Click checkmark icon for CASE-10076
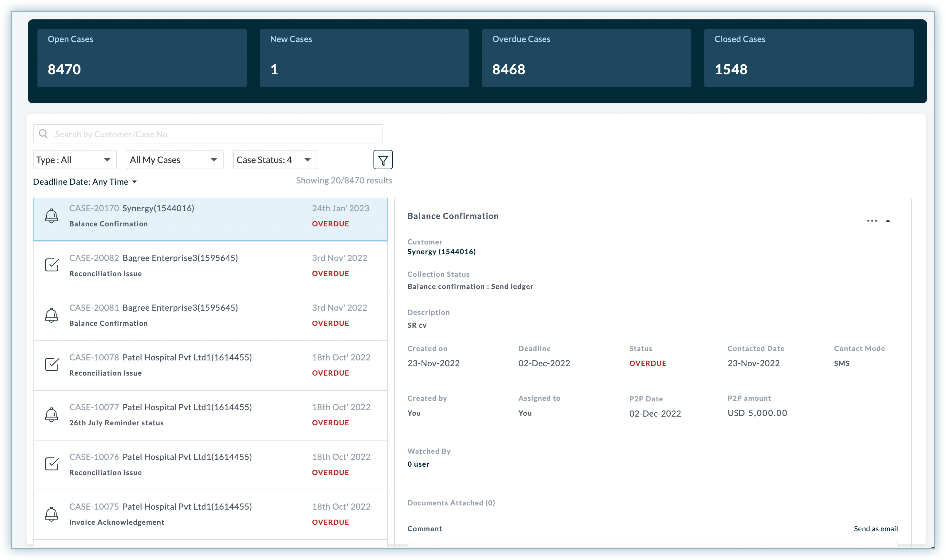 coord(52,464)
